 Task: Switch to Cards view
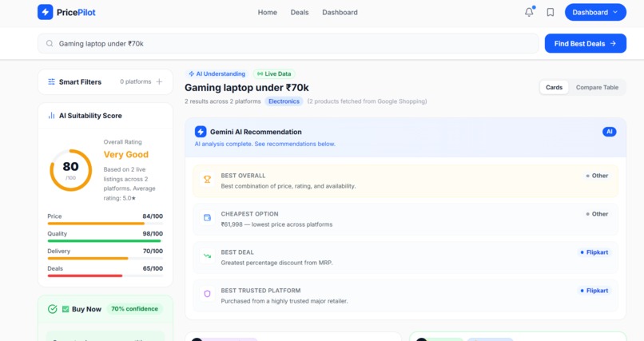click(554, 87)
